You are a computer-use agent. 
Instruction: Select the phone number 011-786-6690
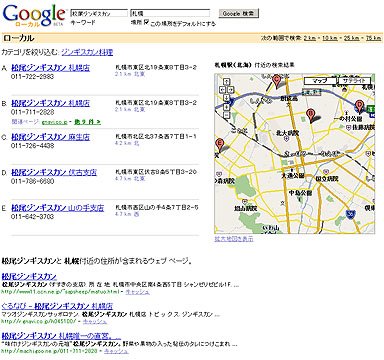[x=32, y=181]
